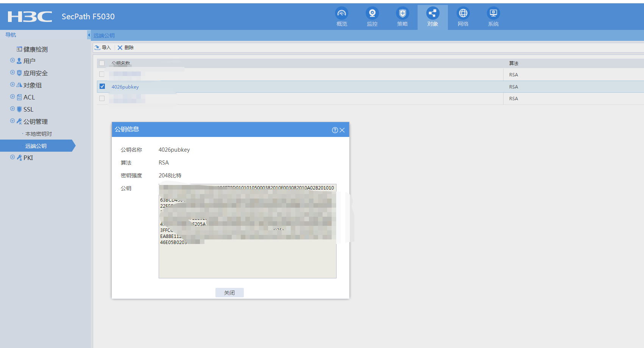This screenshot has width=644, height=348.
Task: Uncheck the 4026pubkey row checkbox
Action: pyautogui.click(x=102, y=86)
